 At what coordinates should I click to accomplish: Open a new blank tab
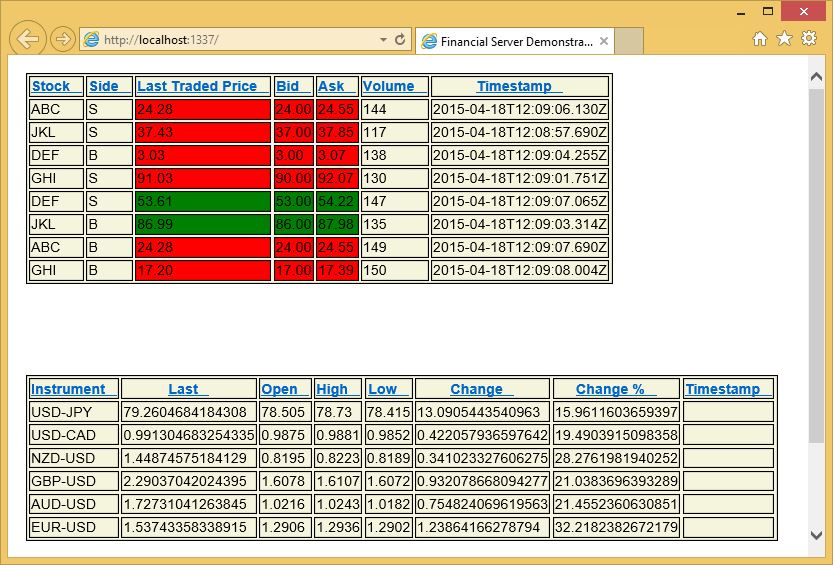(629, 41)
